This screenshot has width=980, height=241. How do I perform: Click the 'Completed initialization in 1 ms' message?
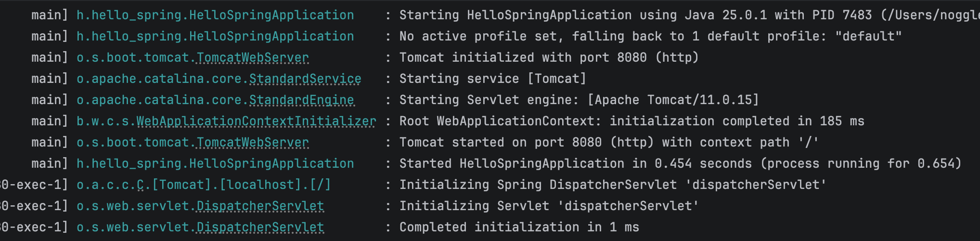519,227
